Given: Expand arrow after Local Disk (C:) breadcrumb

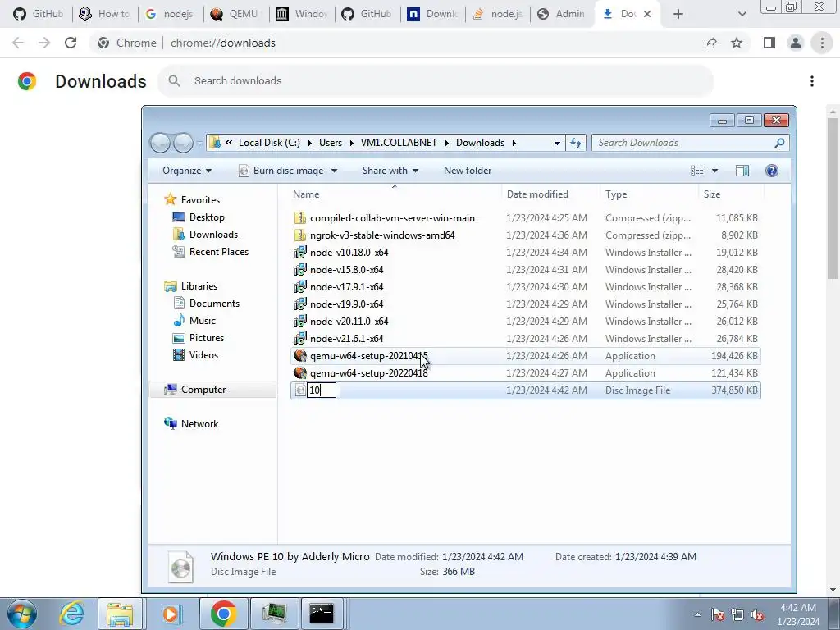Looking at the screenshot, I should pos(309,143).
